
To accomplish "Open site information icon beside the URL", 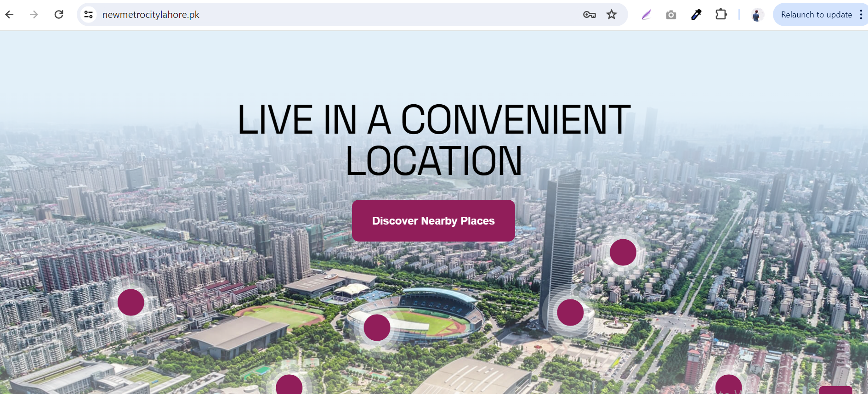I will pyautogui.click(x=89, y=15).
